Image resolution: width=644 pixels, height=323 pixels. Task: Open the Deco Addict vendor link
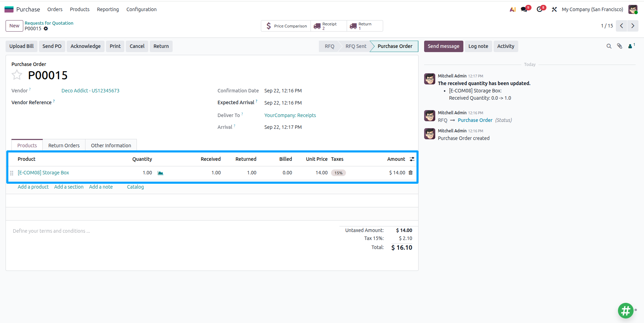(x=90, y=91)
